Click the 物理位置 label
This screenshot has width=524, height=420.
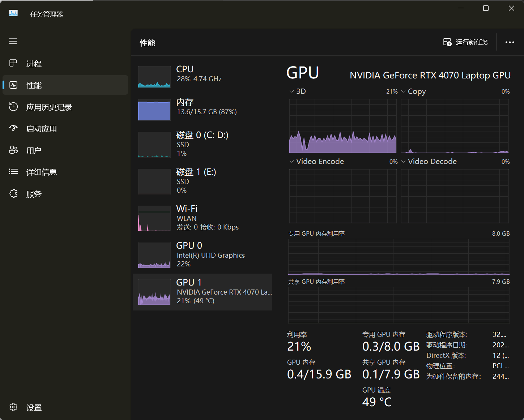tap(441, 366)
